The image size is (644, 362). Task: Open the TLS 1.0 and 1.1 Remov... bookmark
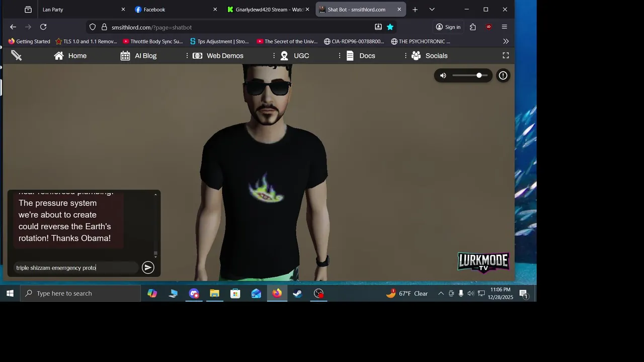click(86, 42)
